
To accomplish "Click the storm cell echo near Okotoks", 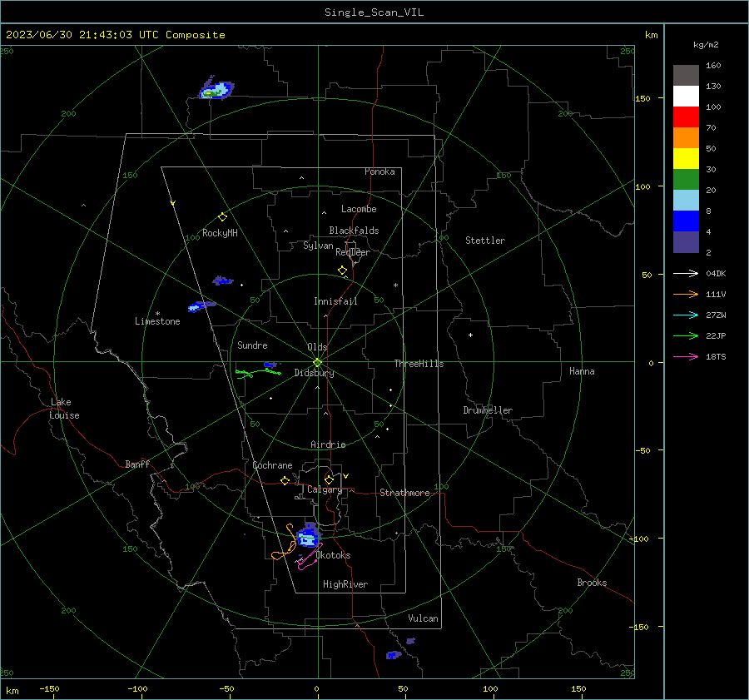I will pos(308,535).
